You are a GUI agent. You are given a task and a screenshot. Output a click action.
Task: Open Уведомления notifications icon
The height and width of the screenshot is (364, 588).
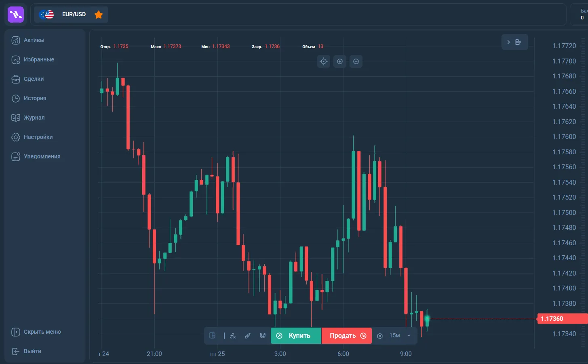16,156
